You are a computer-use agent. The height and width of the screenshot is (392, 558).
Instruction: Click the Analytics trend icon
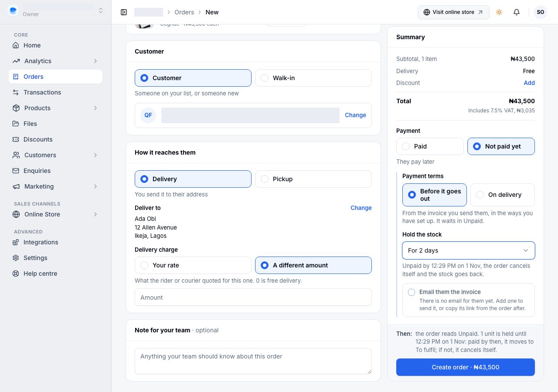[16, 61]
